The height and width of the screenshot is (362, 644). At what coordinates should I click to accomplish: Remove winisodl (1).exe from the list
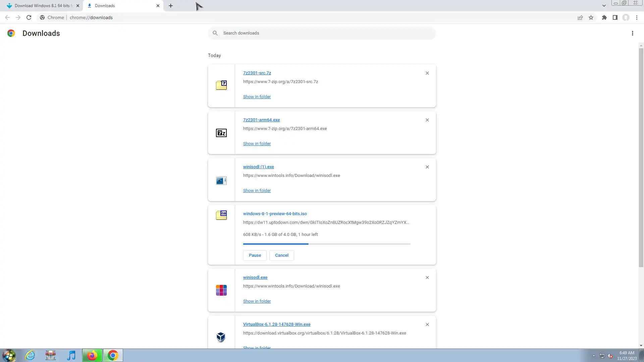click(427, 167)
